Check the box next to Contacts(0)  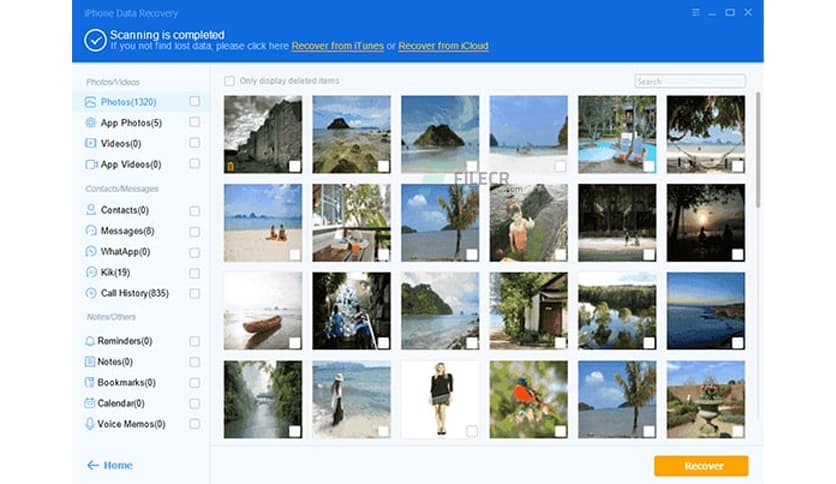coord(195,211)
